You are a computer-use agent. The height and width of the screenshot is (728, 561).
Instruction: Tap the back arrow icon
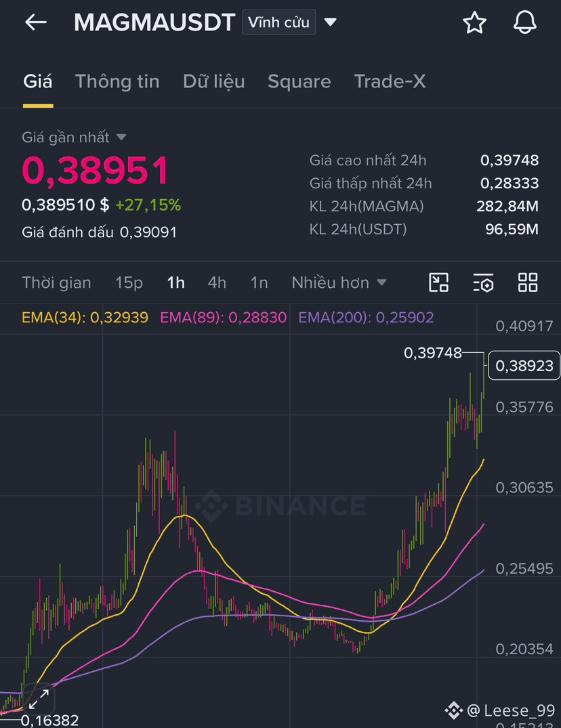tap(36, 22)
